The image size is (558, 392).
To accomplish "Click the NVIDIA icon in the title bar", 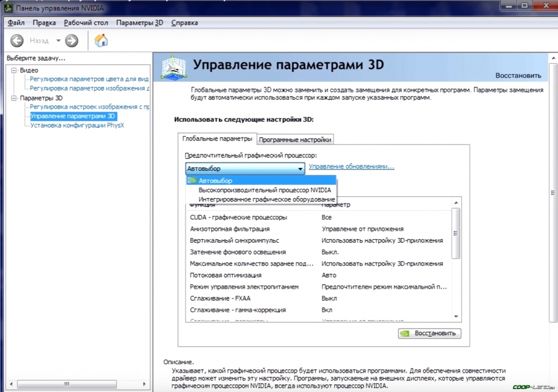I will click(x=8, y=8).
